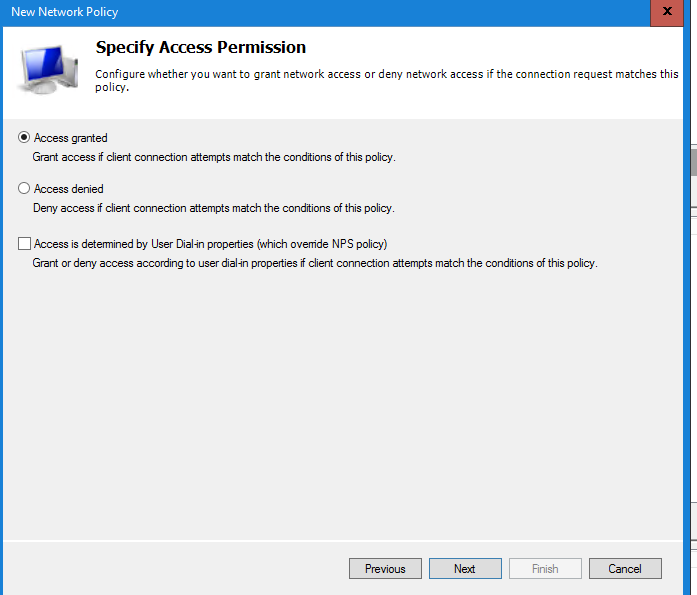Screen dimensions: 697x595
Task: Click the disabled Finish button
Action: click(x=545, y=569)
